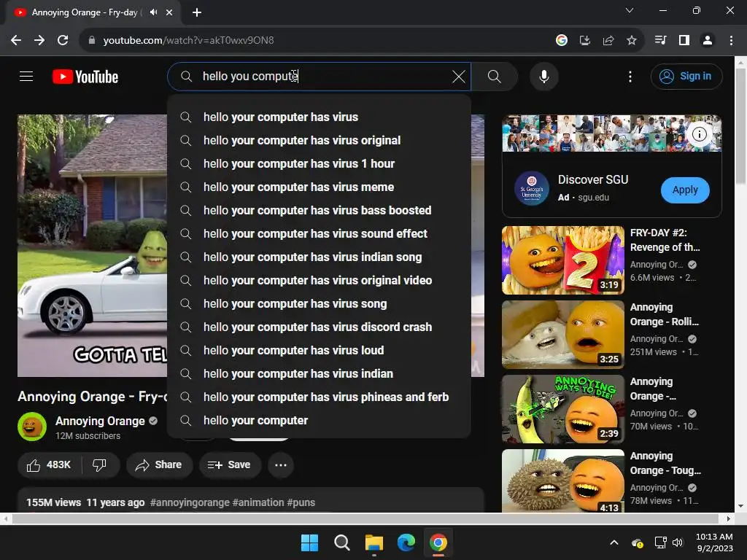This screenshot has height=560, width=747.
Task: Choose suggestion ending in 'virus indian'
Action: click(x=319, y=374)
